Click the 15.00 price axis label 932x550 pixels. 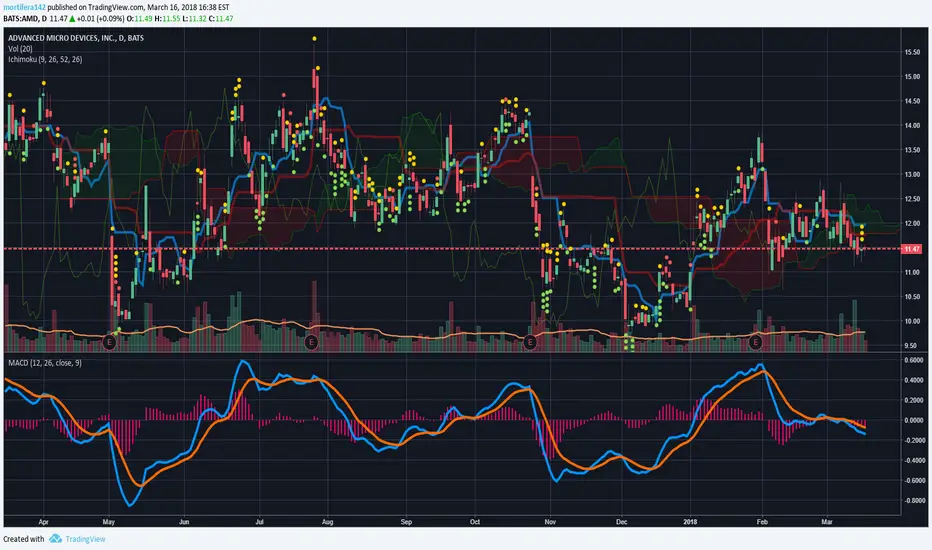click(912, 77)
